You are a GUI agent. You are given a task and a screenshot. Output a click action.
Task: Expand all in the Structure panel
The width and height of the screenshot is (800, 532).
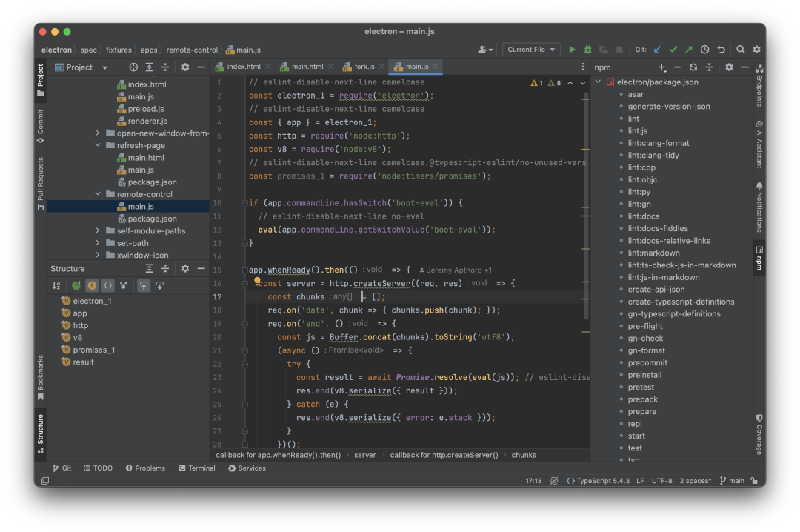point(150,268)
